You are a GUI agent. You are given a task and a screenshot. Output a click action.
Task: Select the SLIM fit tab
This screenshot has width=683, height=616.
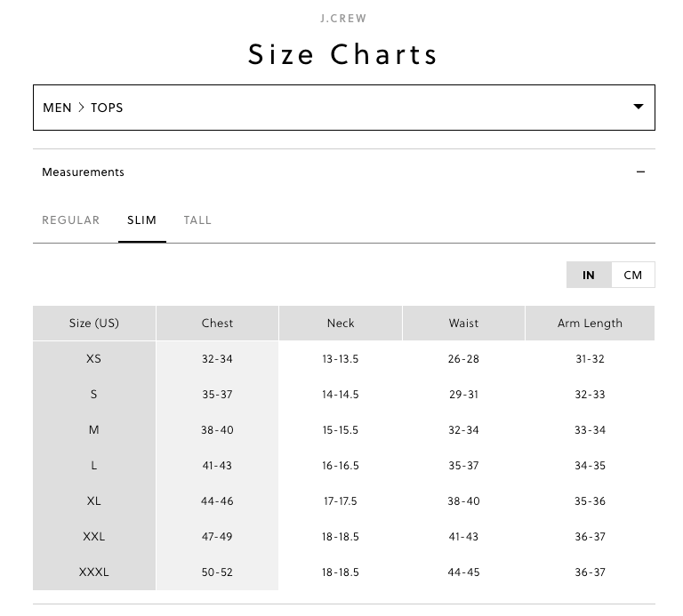[x=141, y=220]
